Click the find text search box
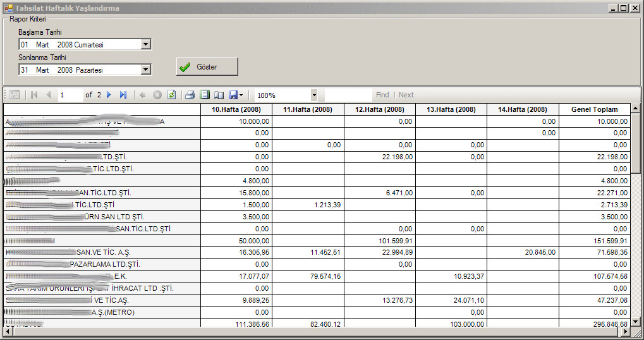 coord(348,95)
